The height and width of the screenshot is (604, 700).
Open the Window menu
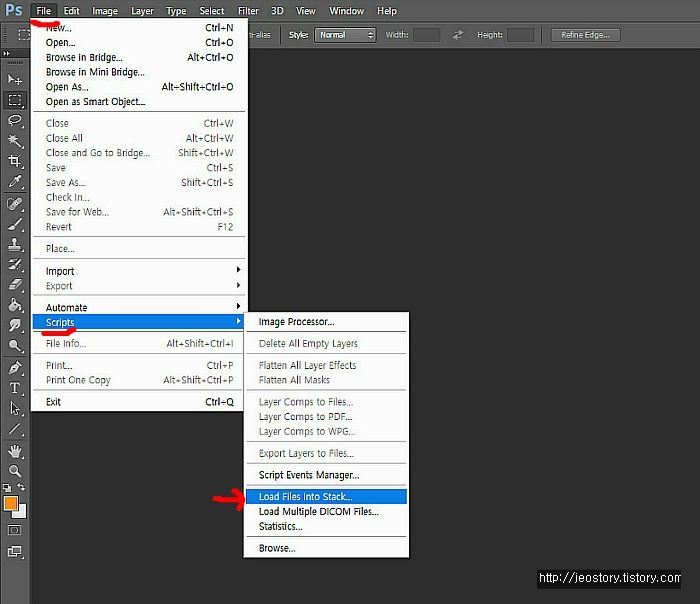tap(346, 11)
